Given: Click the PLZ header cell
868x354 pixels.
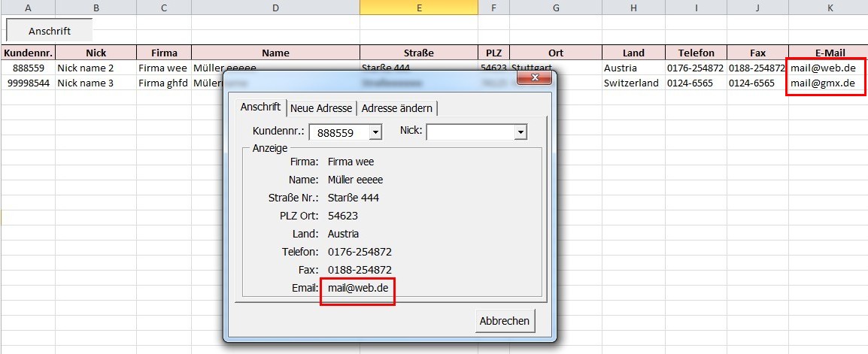Looking at the screenshot, I should [493, 53].
